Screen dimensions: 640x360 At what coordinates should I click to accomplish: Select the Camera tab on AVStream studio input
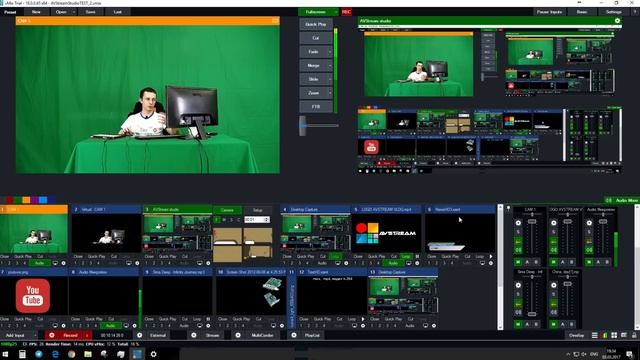(x=227, y=210)
